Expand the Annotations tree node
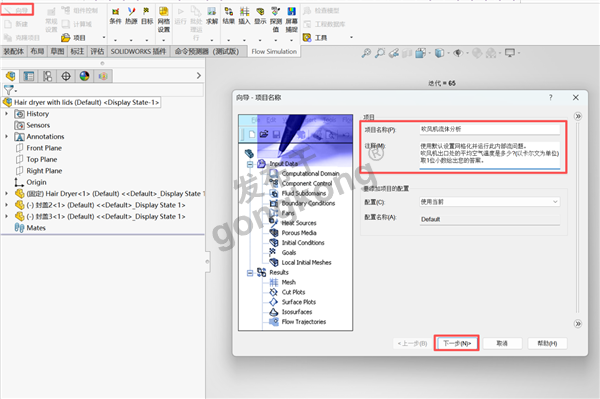 pos(7,137)
